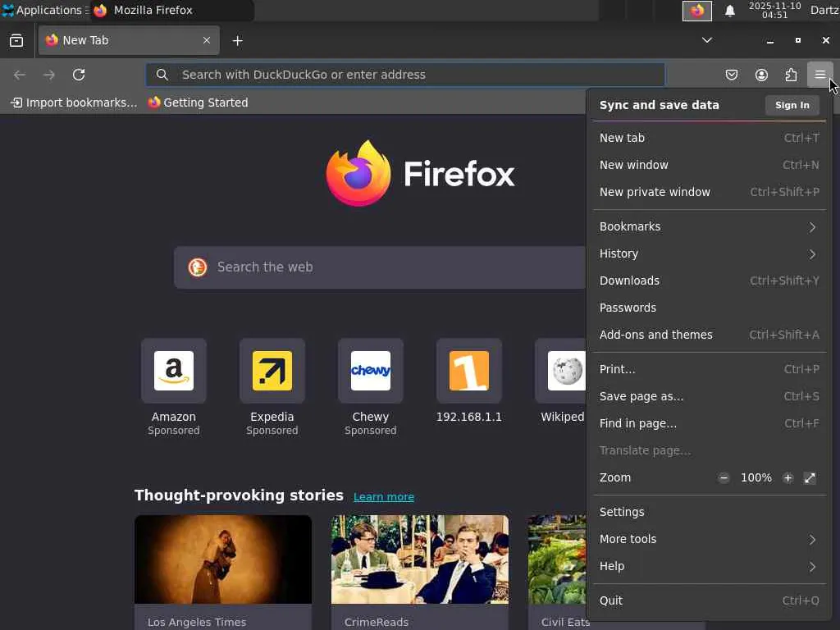Image resolution: width=840 pixels, height=630 pixels.
Task: Expand the More tools submenu
Action: [709, 539]
